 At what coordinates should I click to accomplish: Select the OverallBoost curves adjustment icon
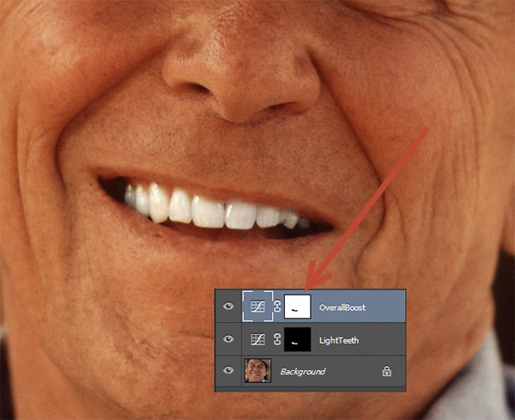[257, 307]
